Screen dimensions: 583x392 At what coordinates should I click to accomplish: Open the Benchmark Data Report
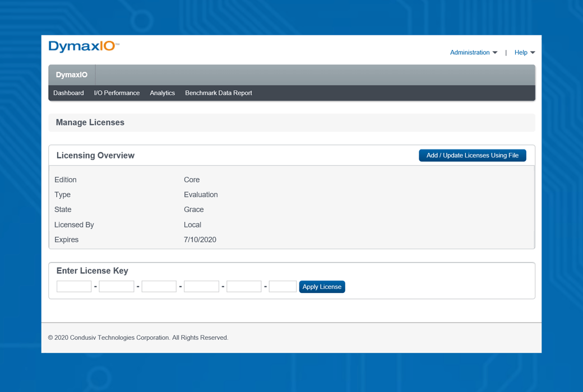point(218,93)
